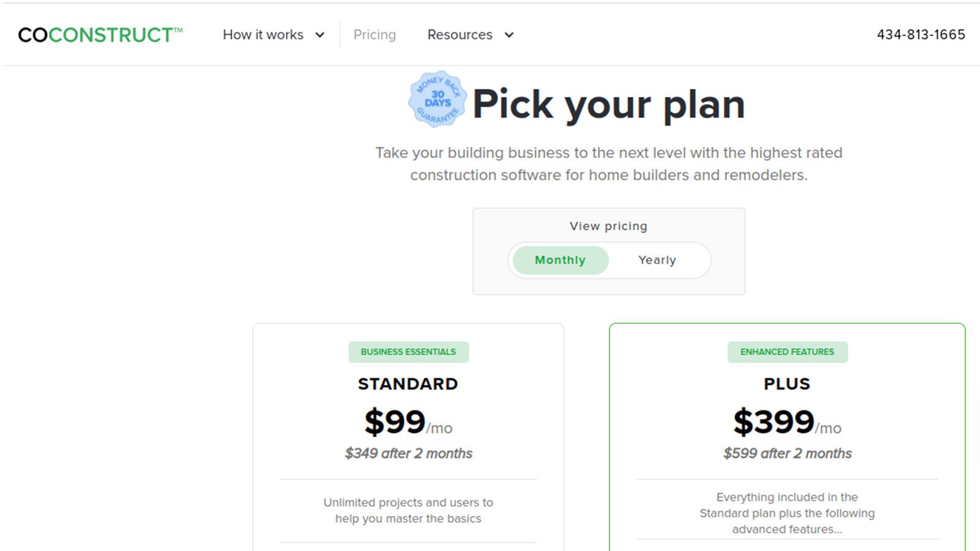
Task: Click the $349 after 2 months text
Action: (x=408, y=453)
